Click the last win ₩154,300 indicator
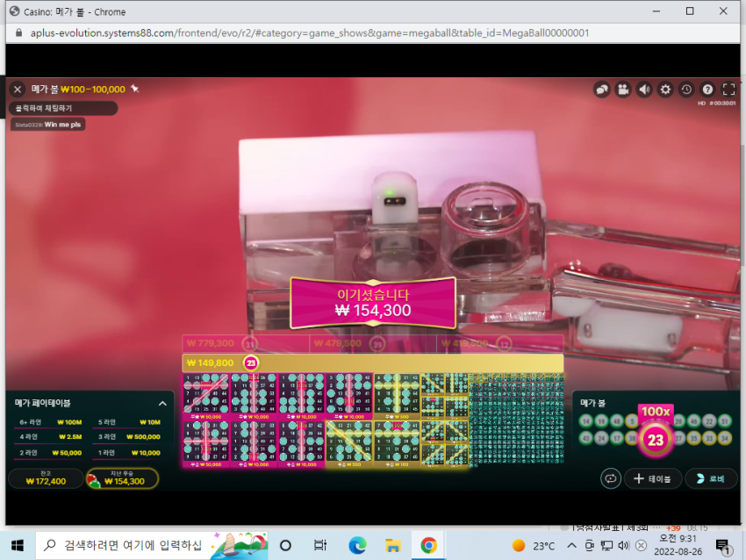Viewport: 746px width, 560px height. [x=122, y=478]
